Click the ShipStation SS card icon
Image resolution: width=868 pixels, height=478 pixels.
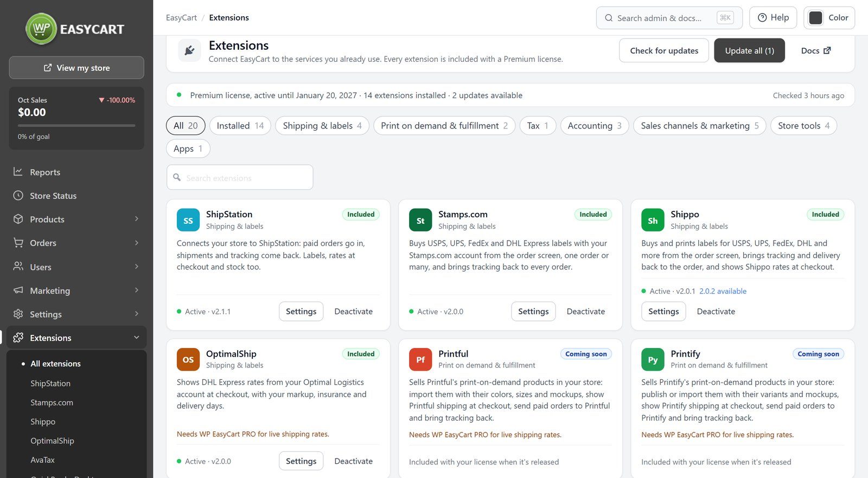pyautogui.click(x=188, y=220)
